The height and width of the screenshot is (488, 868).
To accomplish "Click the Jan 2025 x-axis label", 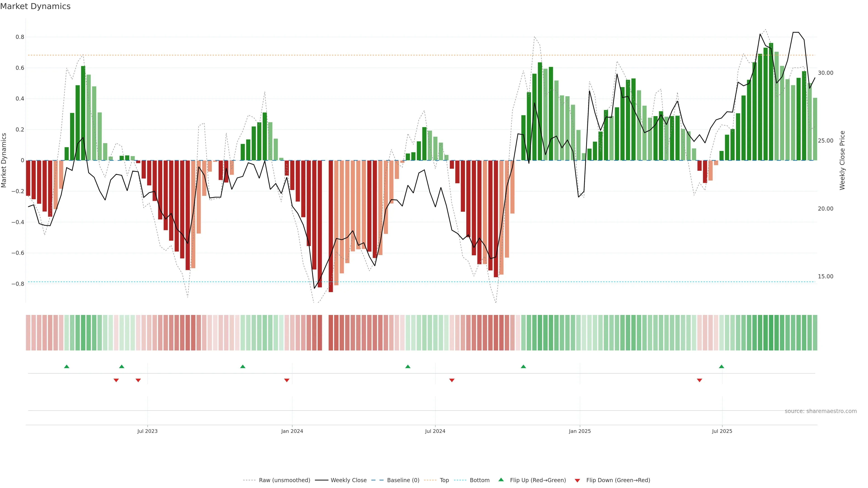I will pyautogui.click(x=580, y=431).
